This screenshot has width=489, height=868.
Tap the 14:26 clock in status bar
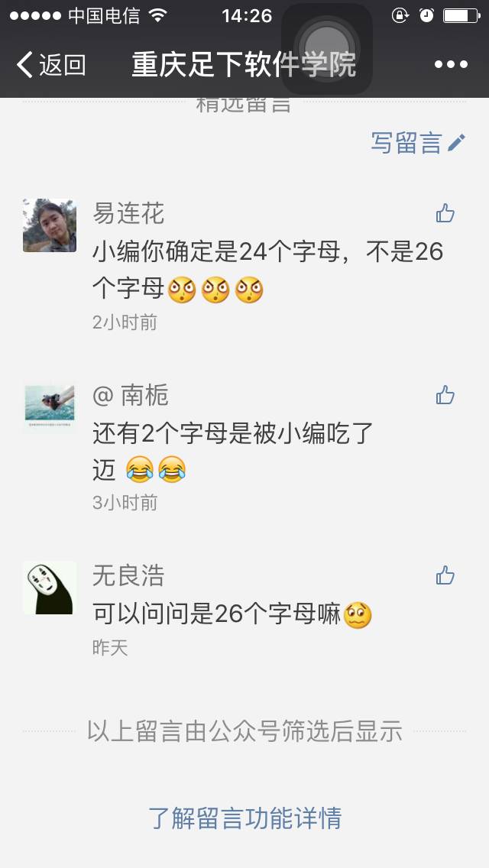point(247,15)
